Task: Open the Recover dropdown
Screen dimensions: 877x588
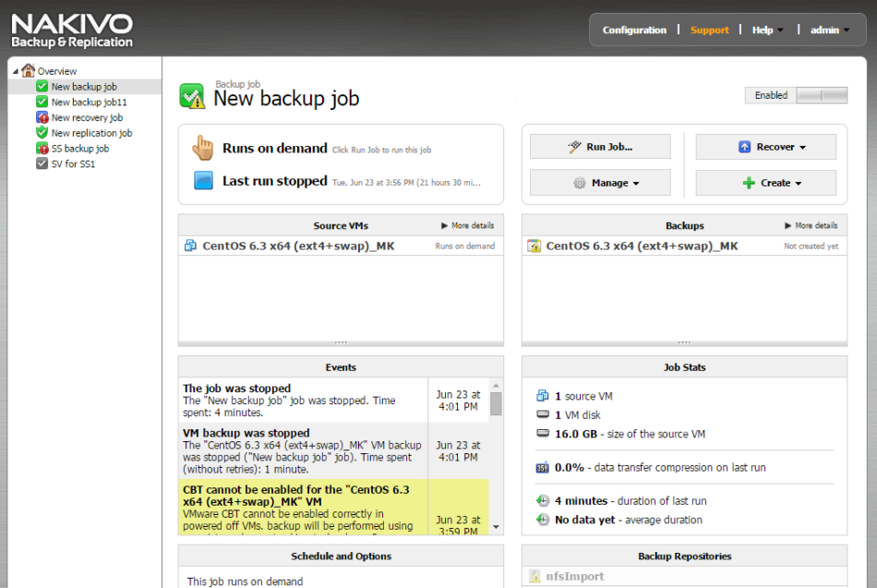Action: coord(765,147)
